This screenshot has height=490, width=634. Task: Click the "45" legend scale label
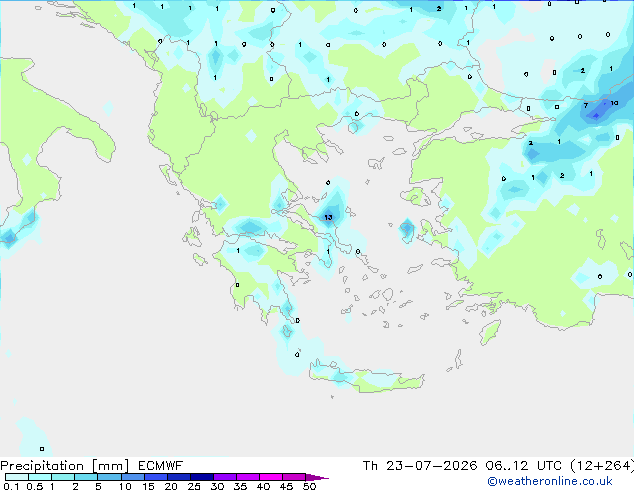tap(286, 486)
